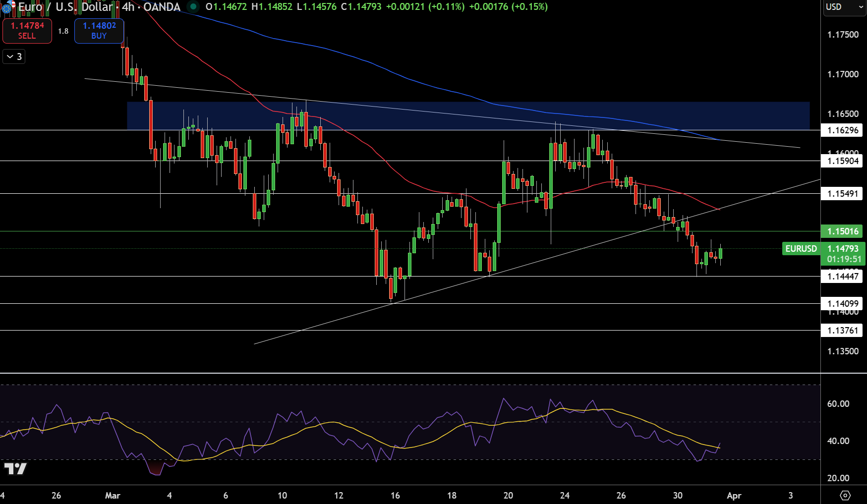Expand the indicator legend showing 3
The width and height of the screenshot is (867, 504).
coord(14,56)
